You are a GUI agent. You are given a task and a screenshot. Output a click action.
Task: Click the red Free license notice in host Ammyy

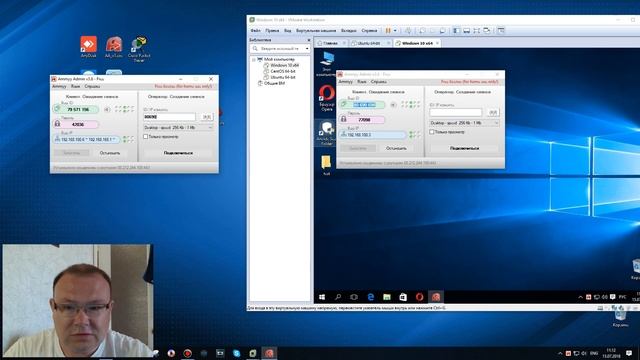point(183,87)
